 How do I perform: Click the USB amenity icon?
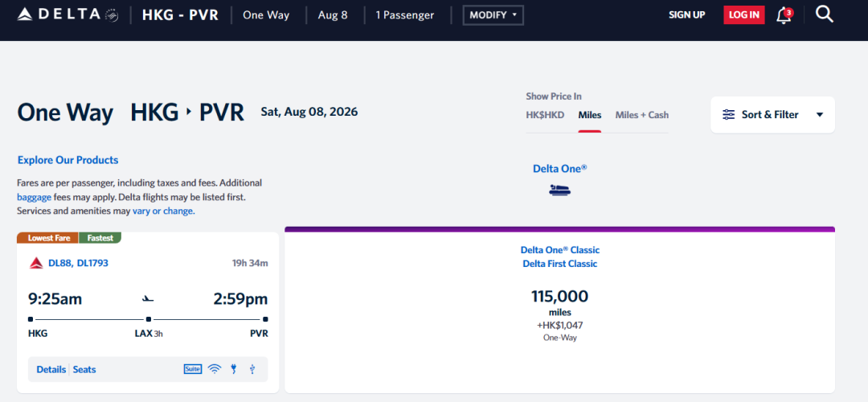252,369
